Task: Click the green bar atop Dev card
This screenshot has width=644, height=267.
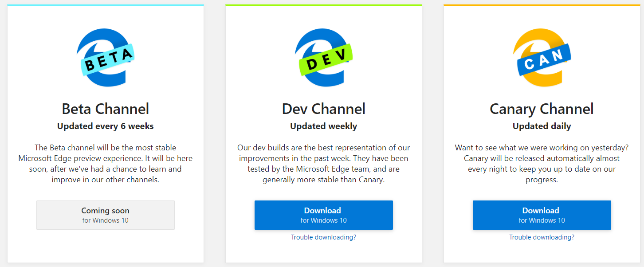Action: 324,5
